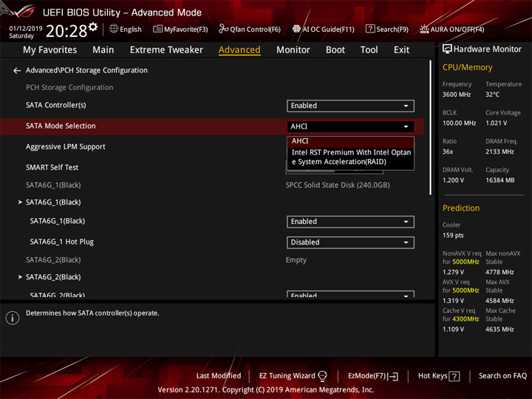Open the Tool tab
This screenshot has height=399, width=532.
click(369, 50)
